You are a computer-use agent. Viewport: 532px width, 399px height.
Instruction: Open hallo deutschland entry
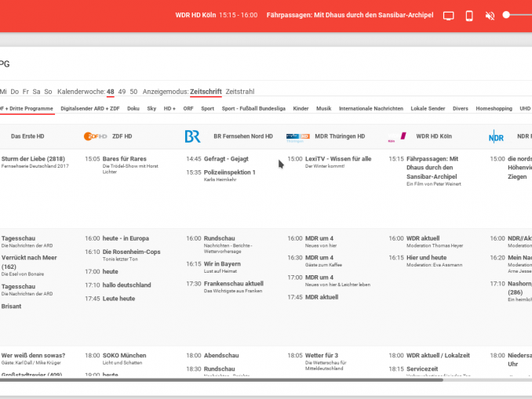[127, 285]
